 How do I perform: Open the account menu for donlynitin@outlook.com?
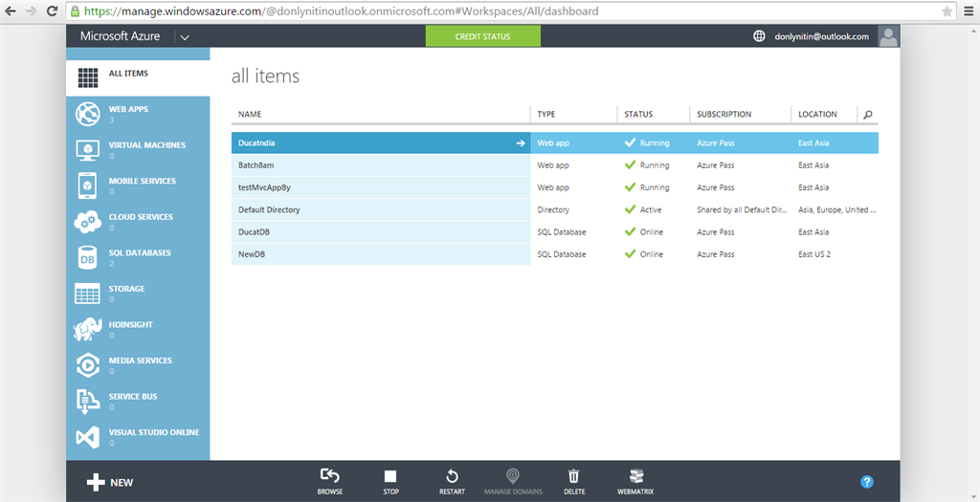[821, 36]
